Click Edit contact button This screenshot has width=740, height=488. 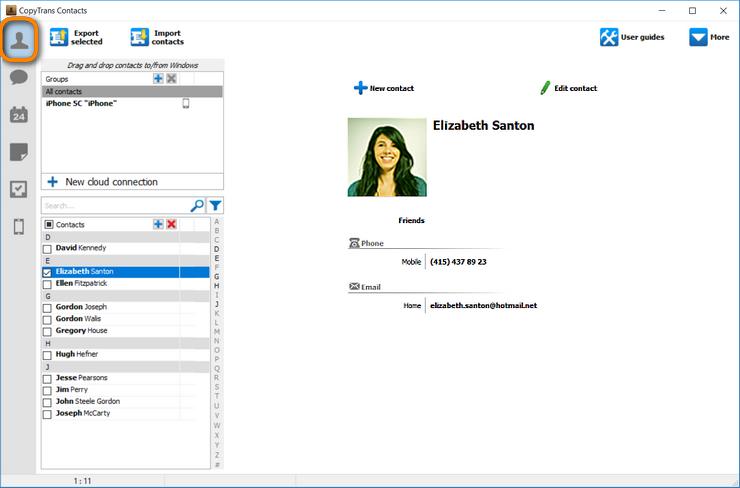569,88
